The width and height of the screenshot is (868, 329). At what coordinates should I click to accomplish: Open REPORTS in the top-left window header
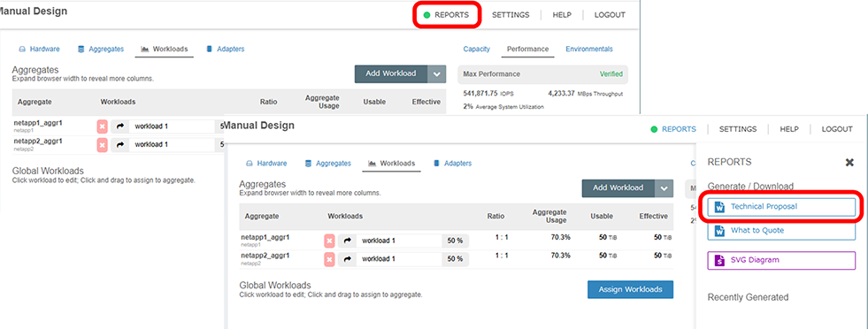click(x=447, y=15)
